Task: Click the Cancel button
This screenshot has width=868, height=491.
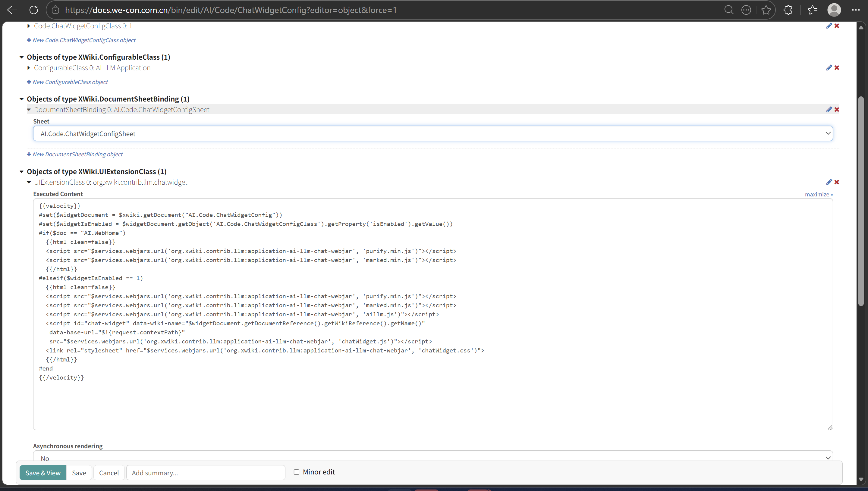Action: click(x=108, y=473)
